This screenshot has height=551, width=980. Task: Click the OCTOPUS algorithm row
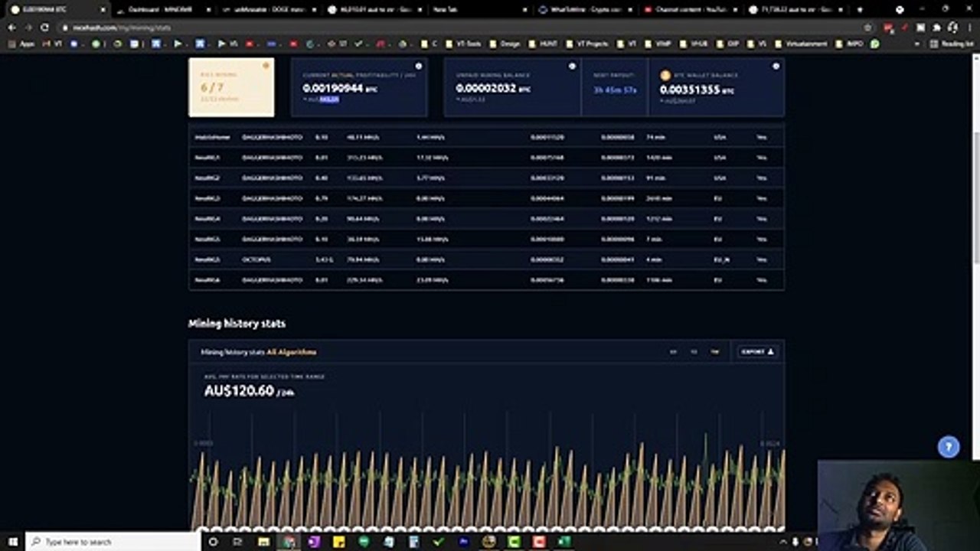pos(486,259)
